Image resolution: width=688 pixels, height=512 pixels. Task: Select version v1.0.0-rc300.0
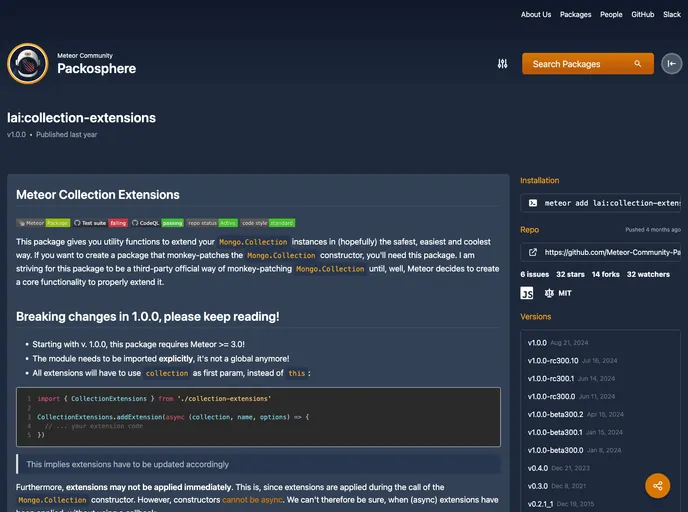click(571, 397)
